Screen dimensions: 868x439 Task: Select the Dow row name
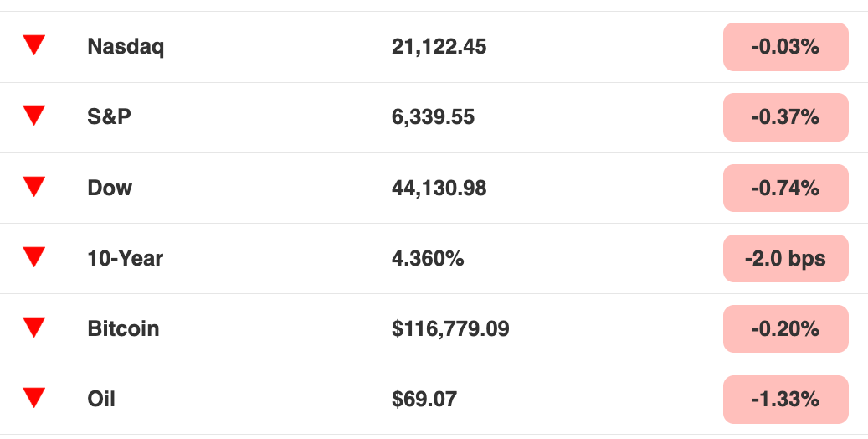coord(110,188)
